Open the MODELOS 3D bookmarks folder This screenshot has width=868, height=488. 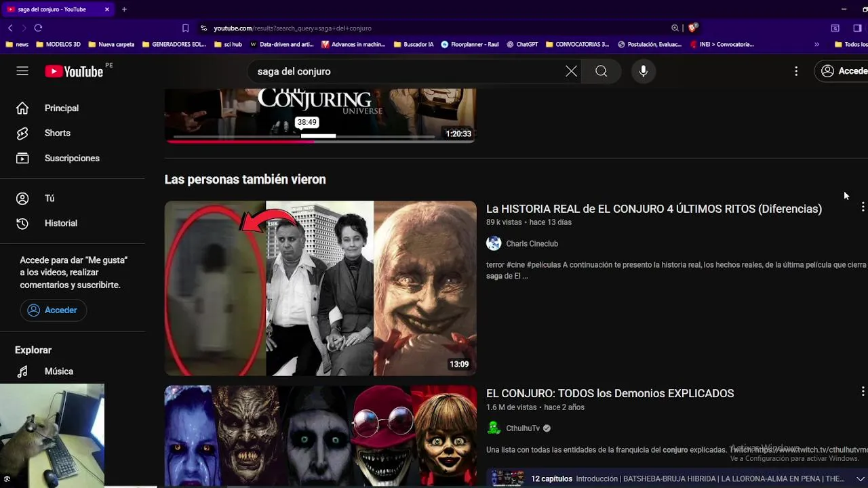58,44
